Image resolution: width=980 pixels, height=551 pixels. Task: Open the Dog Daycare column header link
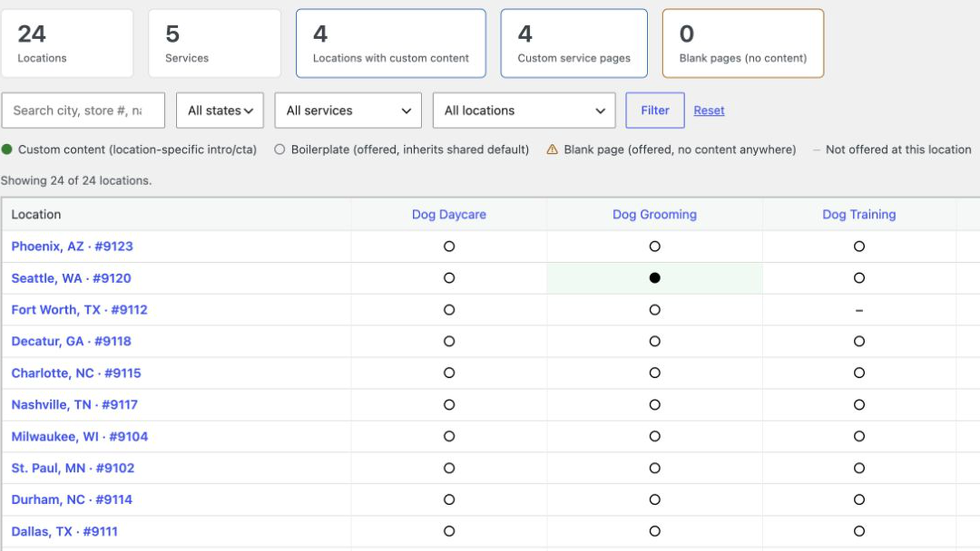(449, 214)
